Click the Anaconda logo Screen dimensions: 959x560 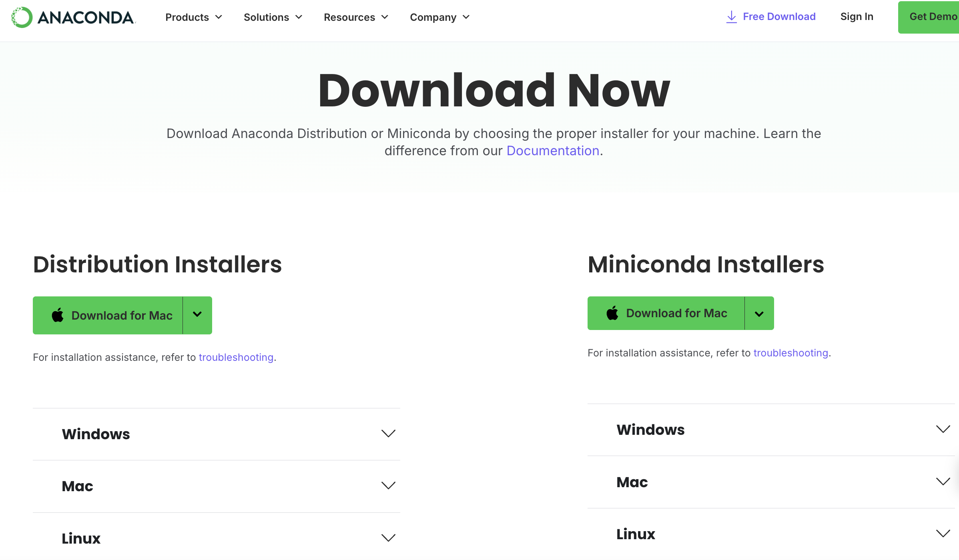pos(74,17)
